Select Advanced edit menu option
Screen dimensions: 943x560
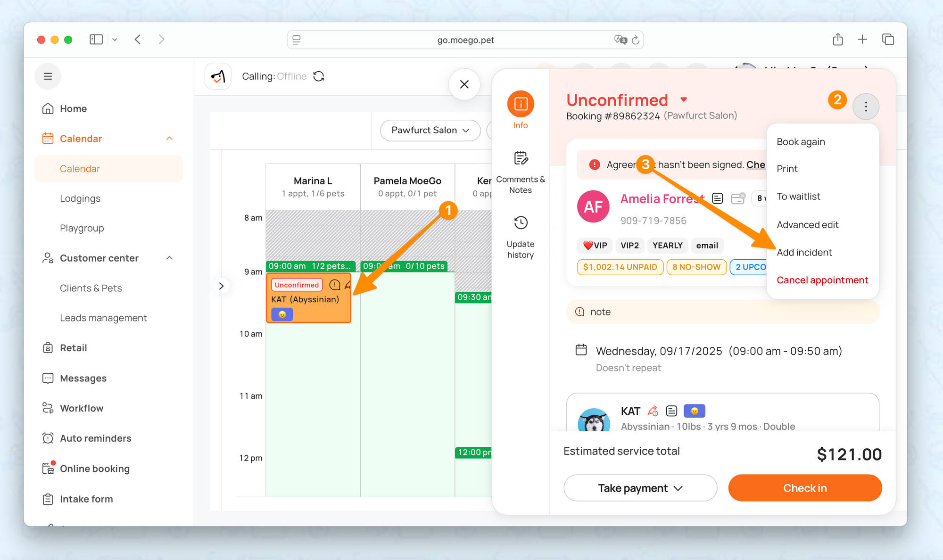[807, 224]
